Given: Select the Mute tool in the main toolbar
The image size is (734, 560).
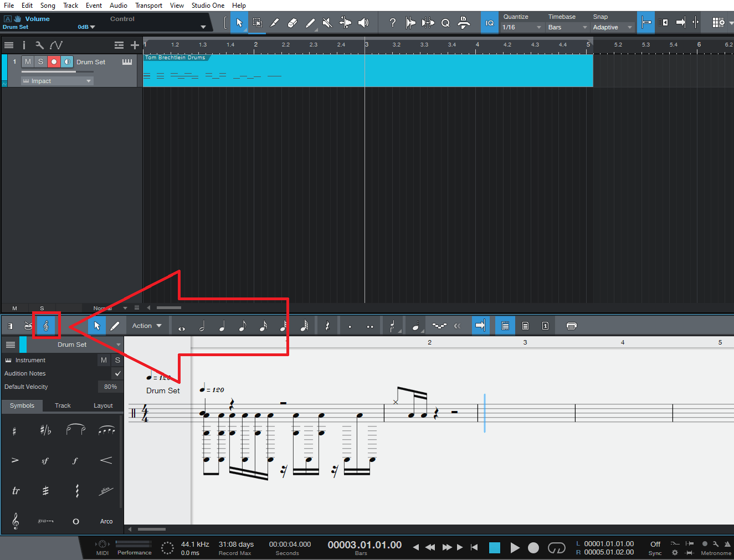Looking at the screenshot, I should [327, 22].
